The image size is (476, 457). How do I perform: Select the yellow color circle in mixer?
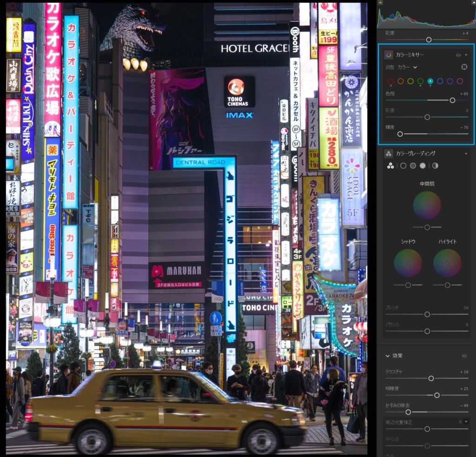coord(410,81)
